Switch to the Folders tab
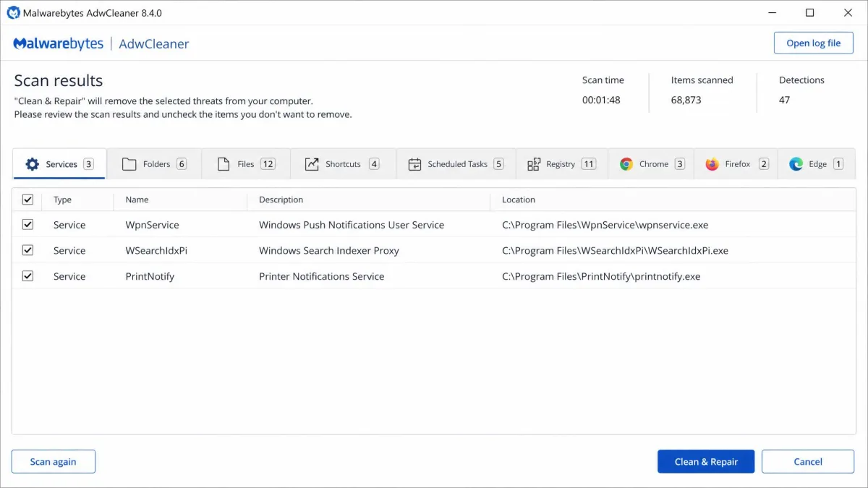Screen dimensions: 868x488 pyautogui.click(x=154, y=164)
